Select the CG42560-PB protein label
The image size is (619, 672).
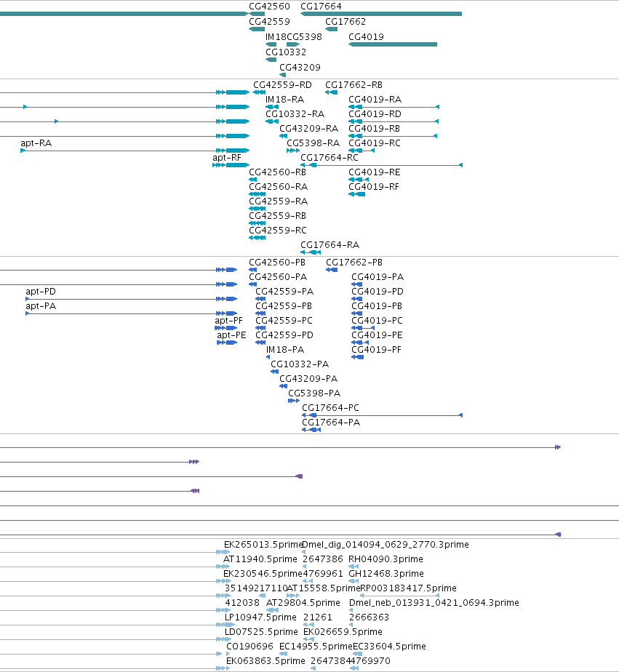[x=277, y=263]
